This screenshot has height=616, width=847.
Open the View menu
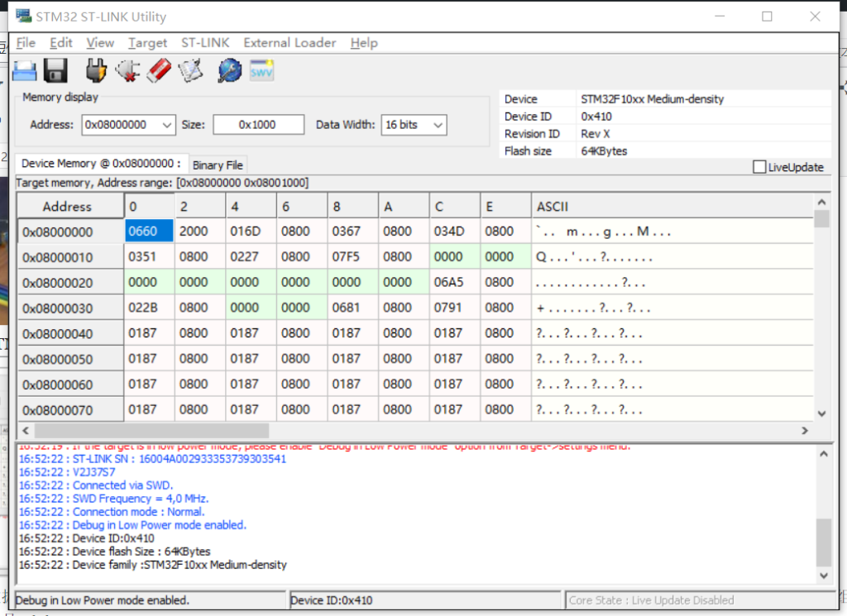pyautogui.click(x=100, y=43)
